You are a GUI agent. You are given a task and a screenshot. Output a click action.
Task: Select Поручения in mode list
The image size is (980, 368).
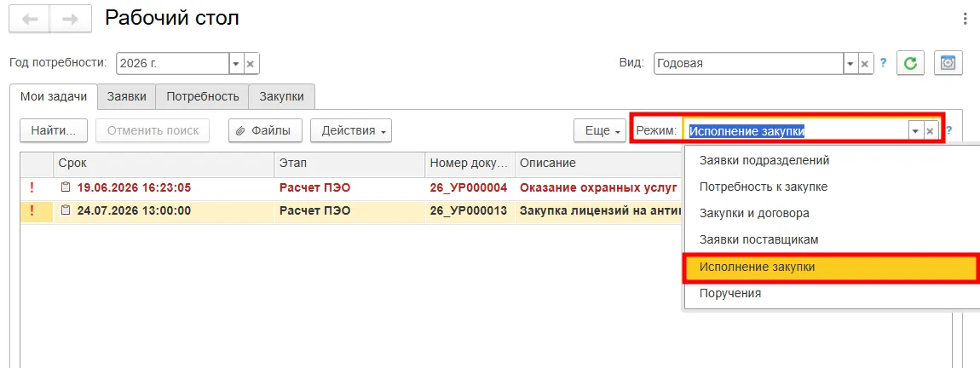tap(833, 293)
